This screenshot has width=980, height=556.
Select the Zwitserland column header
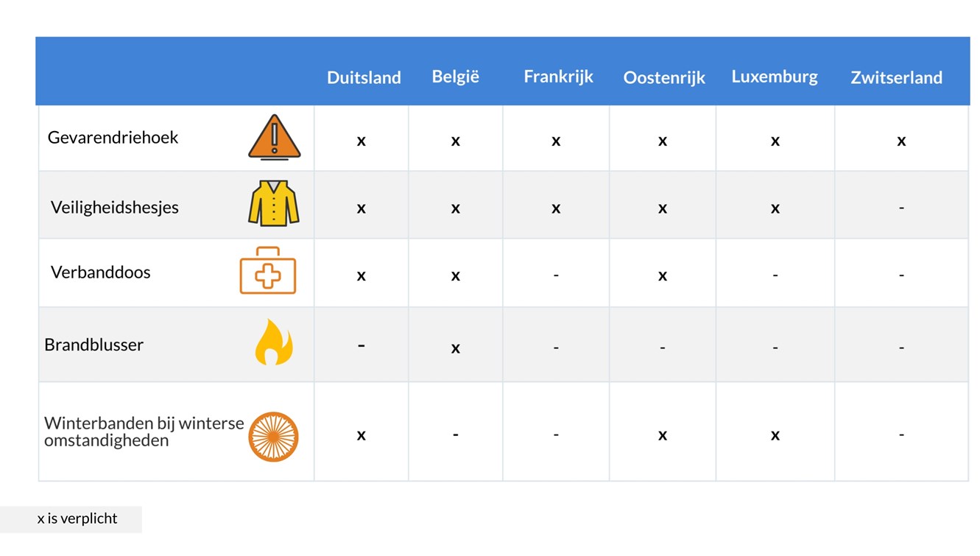[896, 77]
